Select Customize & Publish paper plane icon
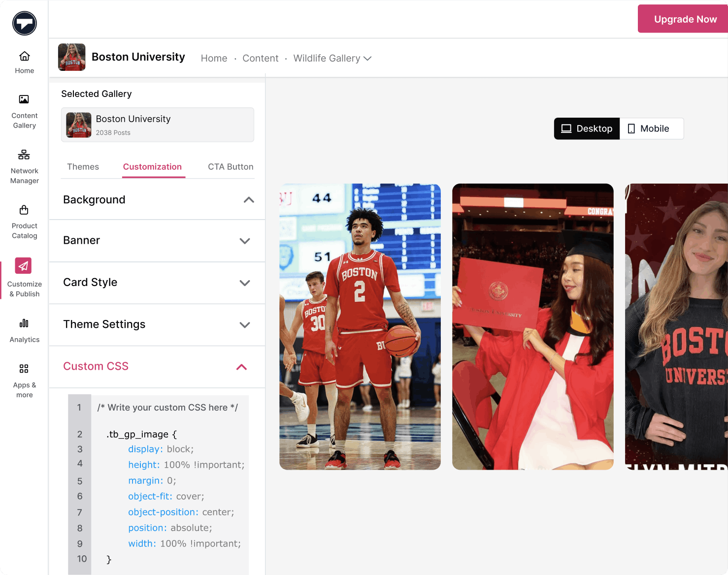Screen dimensions: 728x575 pyautogui.click(x=23, y=266)
